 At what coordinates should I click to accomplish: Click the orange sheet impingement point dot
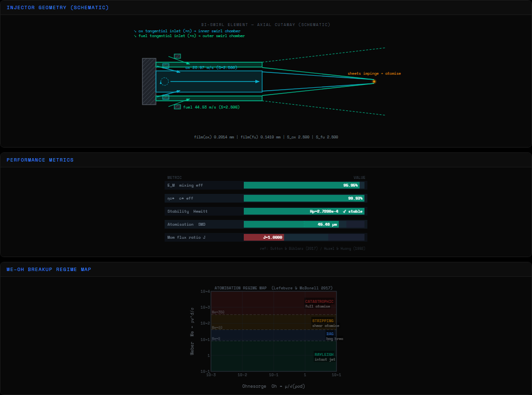tap(374, 82)
